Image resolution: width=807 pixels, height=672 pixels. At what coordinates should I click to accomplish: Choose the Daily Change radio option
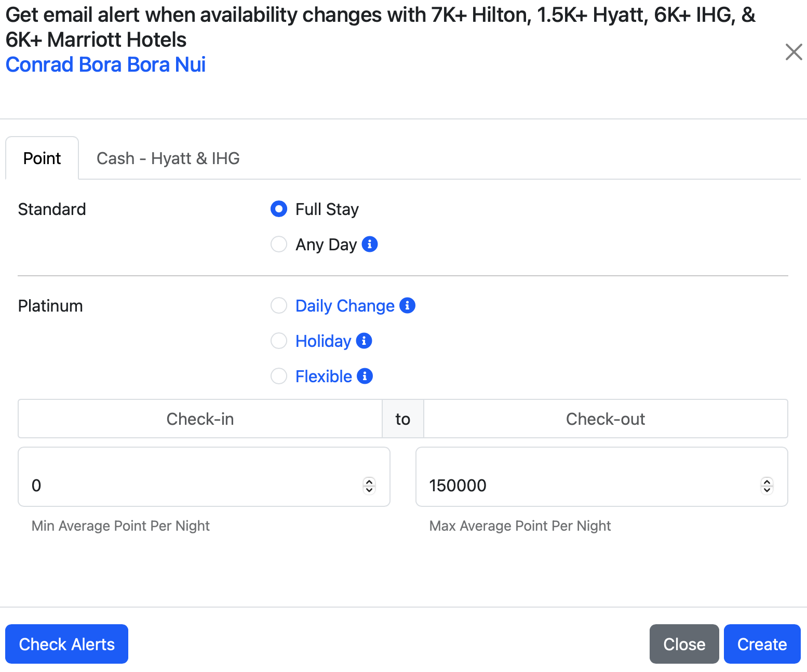point(279,305)
